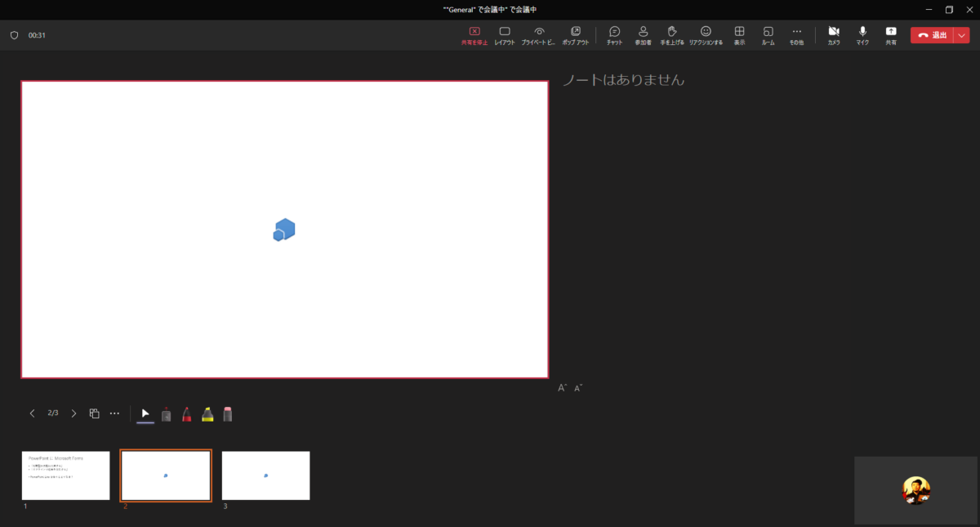
Task: Turn on the camera
Action: click(x=833, y=34)
